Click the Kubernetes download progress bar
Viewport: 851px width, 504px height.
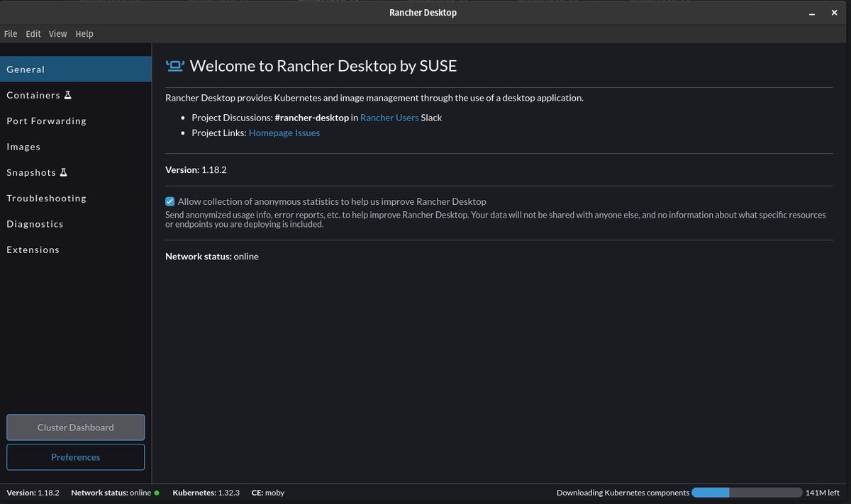[747, 493]
